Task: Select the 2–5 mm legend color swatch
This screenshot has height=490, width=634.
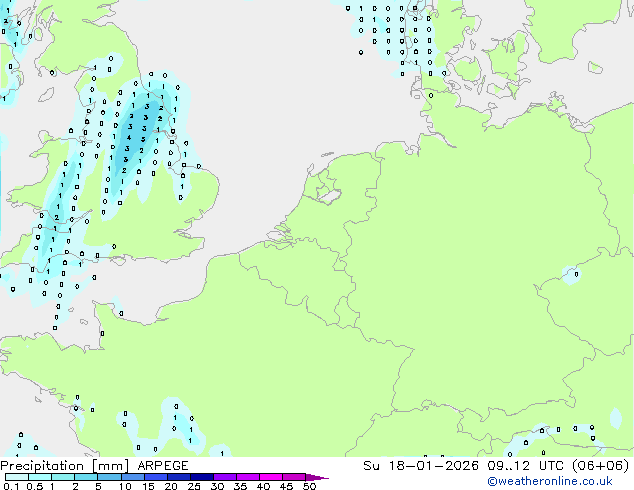Action: click(86, 477)
